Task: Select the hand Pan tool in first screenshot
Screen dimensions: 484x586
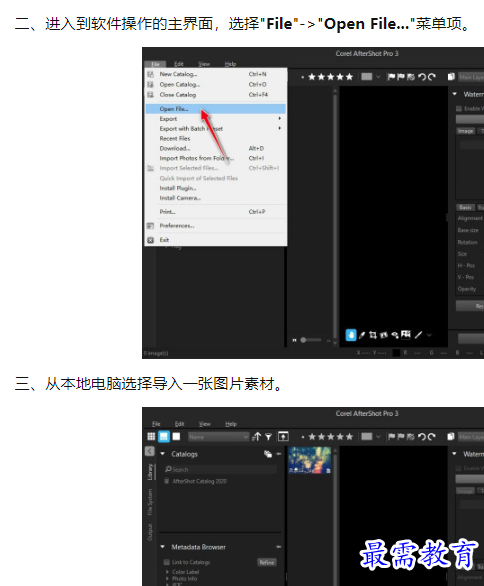Action: tap(351, 335)
